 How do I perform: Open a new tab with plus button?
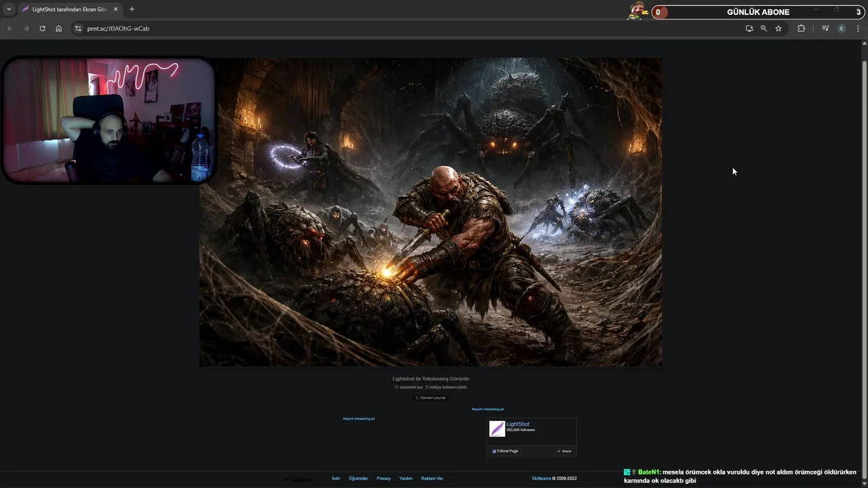132,9
